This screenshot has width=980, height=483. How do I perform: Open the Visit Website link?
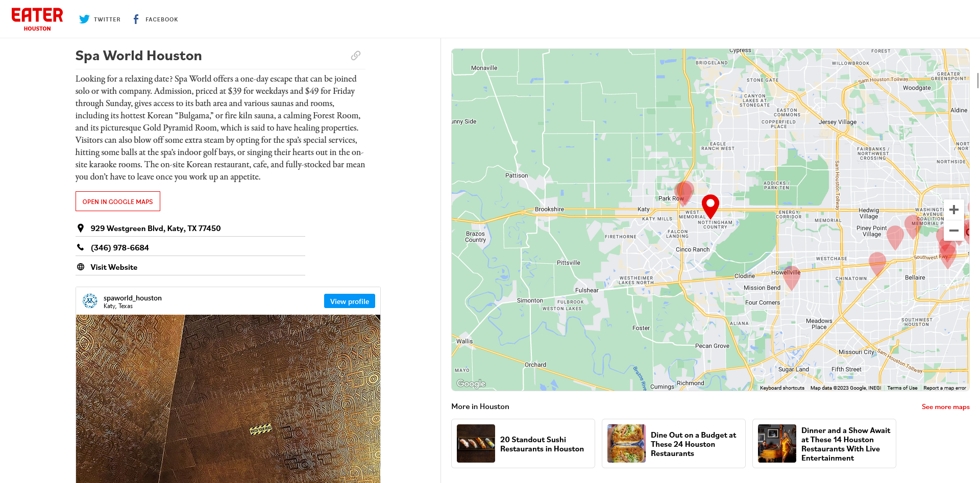(114, 267)
